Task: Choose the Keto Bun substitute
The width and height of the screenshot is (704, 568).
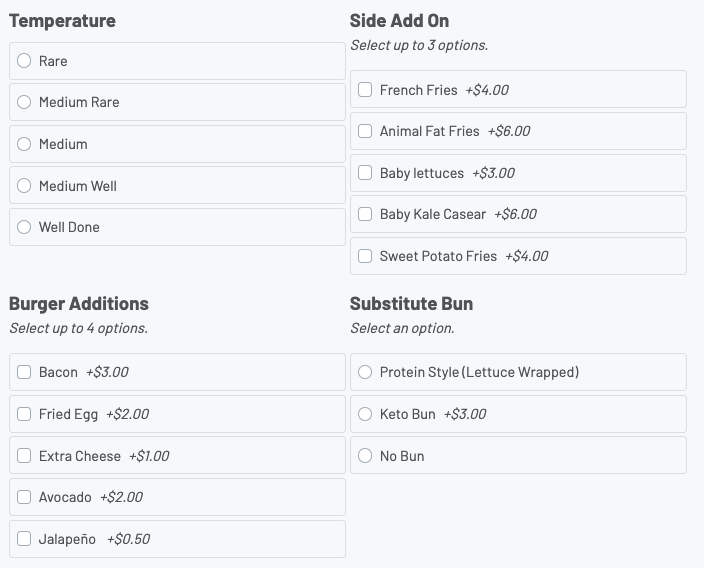Action: coord(365,414)
